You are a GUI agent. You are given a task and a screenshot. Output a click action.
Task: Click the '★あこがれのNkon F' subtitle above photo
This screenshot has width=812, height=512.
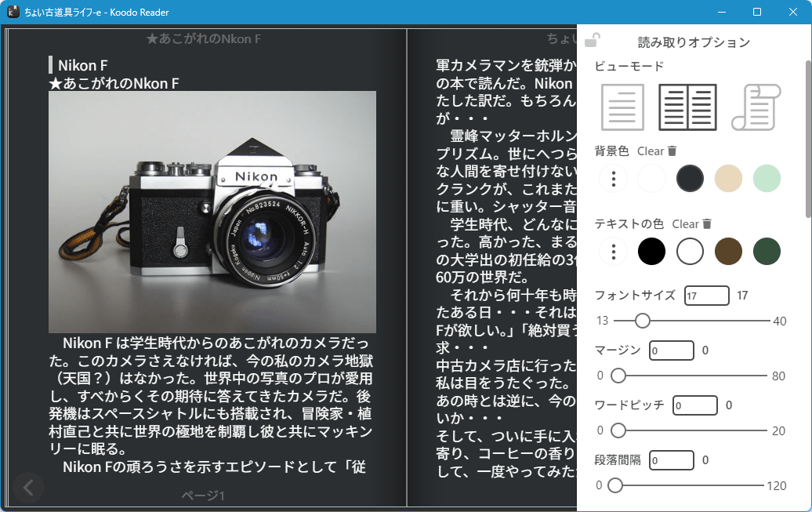114,83
